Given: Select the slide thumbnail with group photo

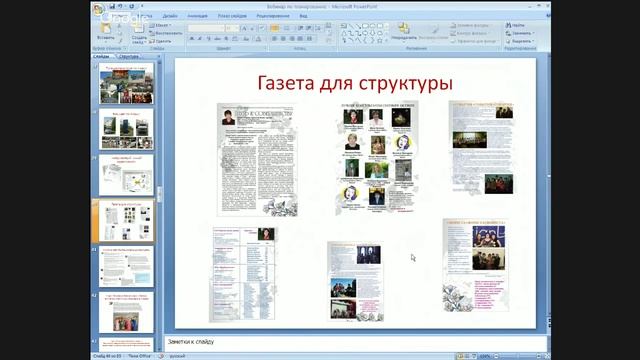Looking at the screenshot, I should pyautogui.click(x=127, y=312).
